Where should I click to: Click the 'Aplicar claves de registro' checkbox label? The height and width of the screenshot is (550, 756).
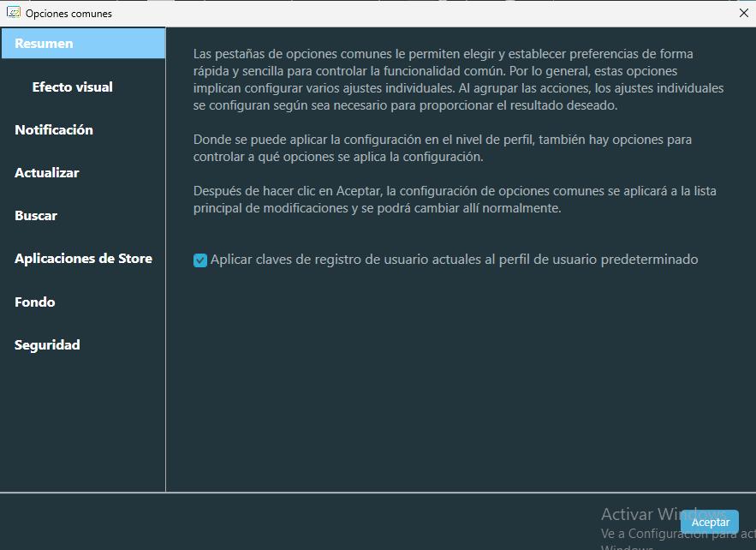[454, 260]
